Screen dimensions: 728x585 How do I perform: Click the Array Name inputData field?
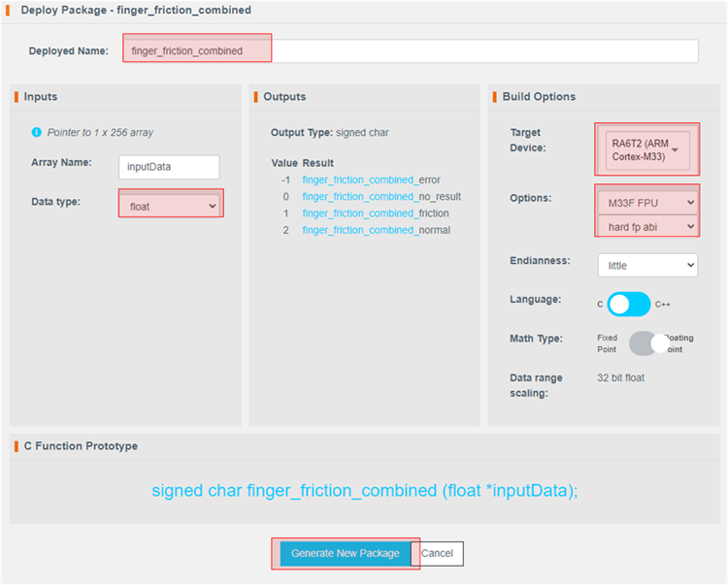(x=169, y=167)
